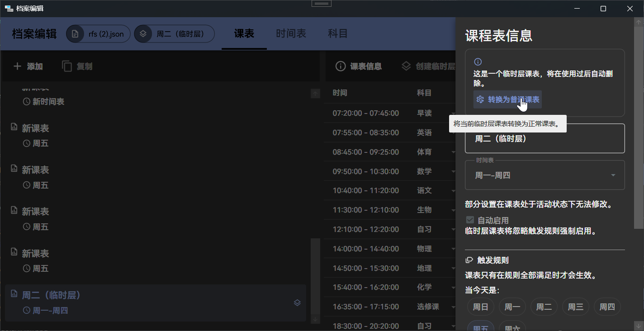This screenshot has height=331, width=644.
Task: Click the copy icon labeled 复制
Action: [67, 66]
